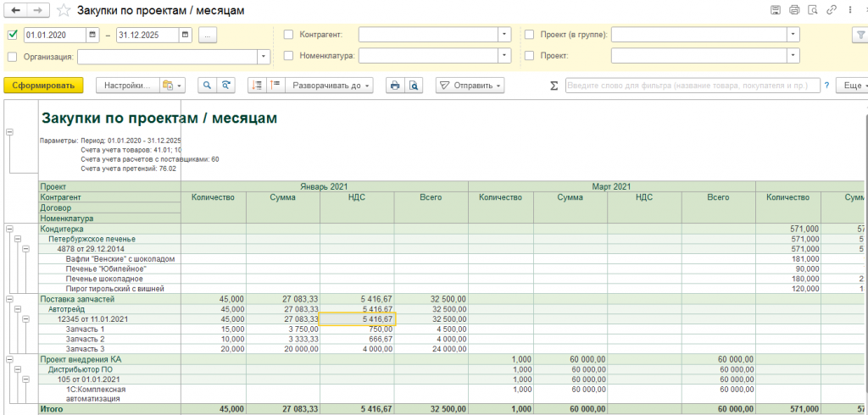Click the printer icon in the report toolbar

pos(393,86)
